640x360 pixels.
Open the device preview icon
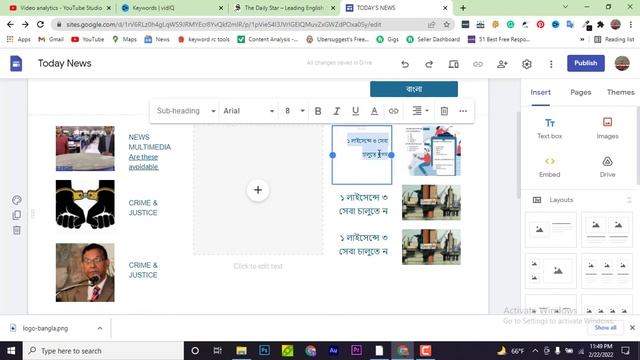click(x=453, y=64)
